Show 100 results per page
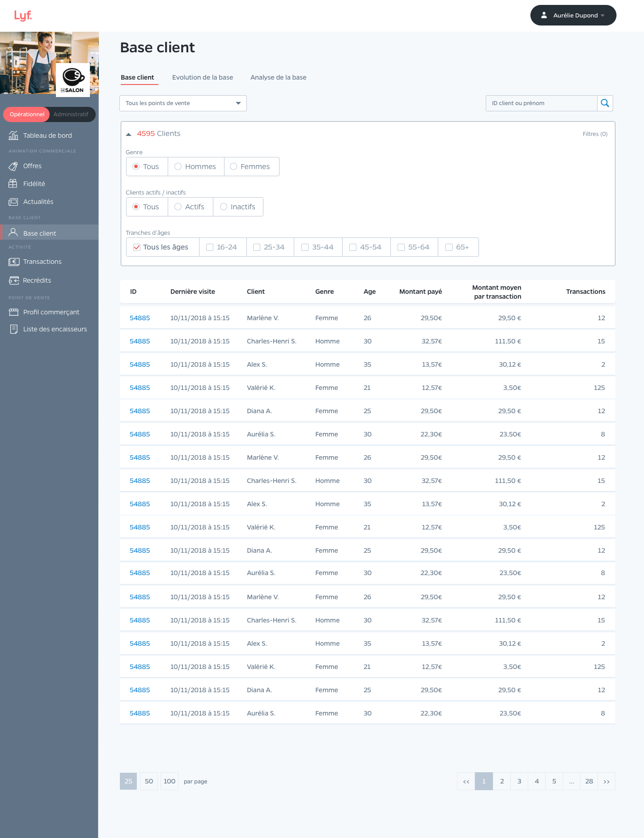The height and width of the screenshot is (838, 644). point(169,781)
